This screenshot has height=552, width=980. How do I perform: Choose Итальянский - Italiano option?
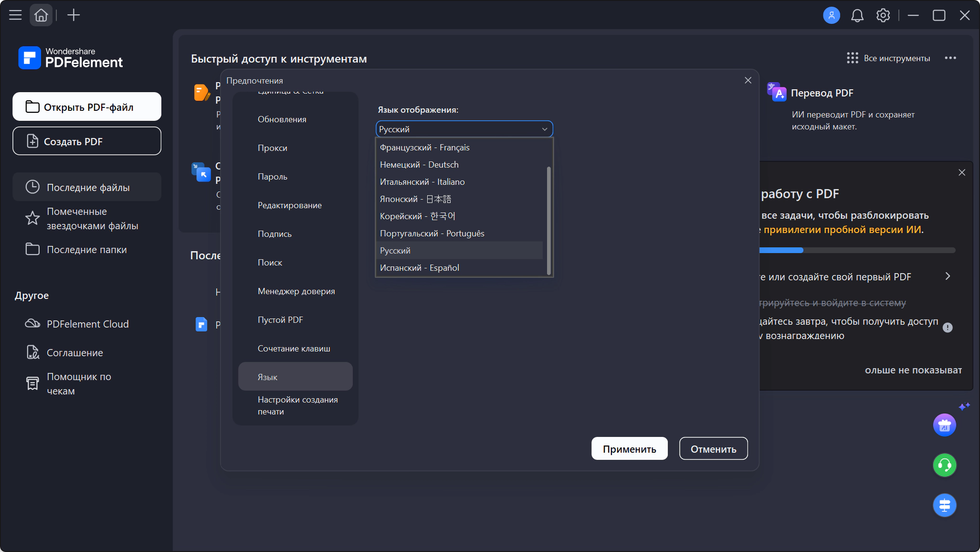459,182
